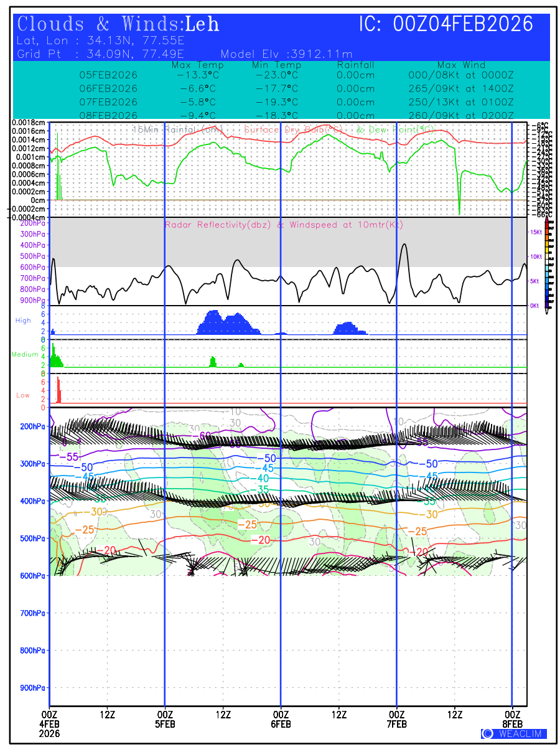Click the Max Temp column header
Screen dimensions: 560x747
click(x=197, y=65)
